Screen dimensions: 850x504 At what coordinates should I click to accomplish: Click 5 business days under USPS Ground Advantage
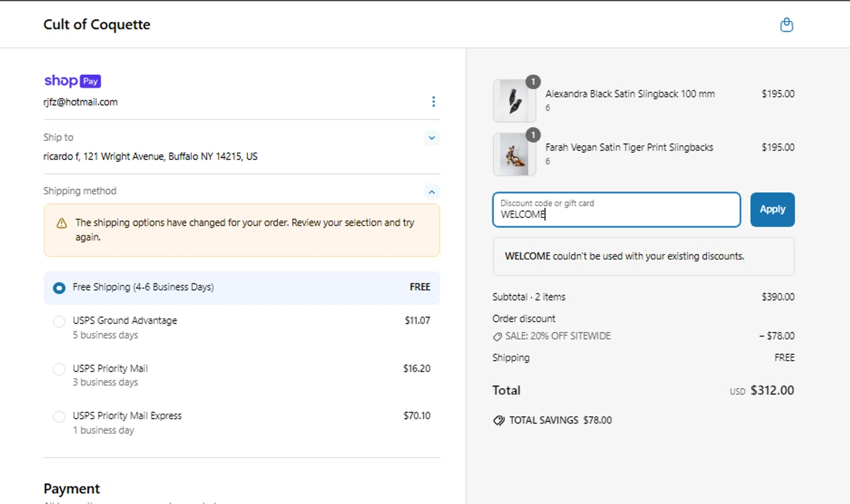click(105, 335)
